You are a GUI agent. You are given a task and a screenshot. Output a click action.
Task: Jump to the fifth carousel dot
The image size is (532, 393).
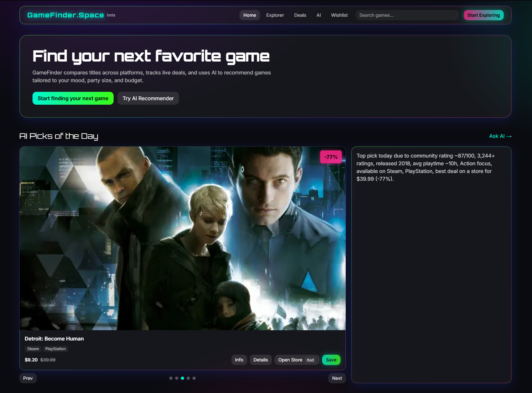tap(194, 378)
